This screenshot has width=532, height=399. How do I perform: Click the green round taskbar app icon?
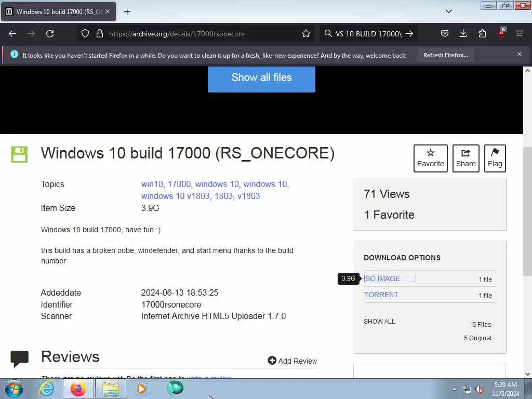[175, 388]
